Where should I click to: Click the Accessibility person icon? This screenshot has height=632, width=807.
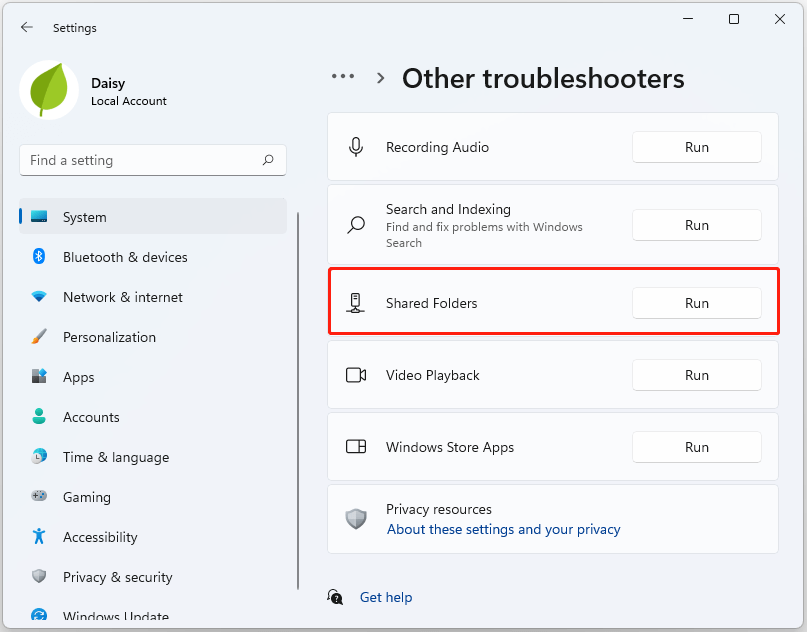coord(39,537)
